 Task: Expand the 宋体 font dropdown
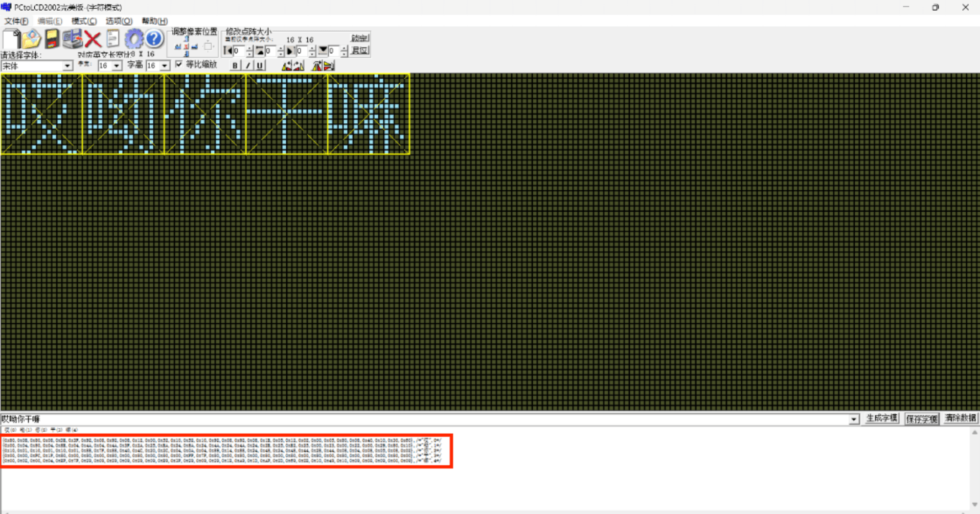point(67,66)
